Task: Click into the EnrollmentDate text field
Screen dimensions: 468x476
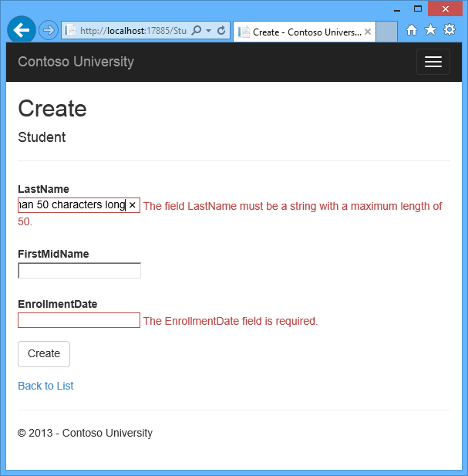Action: pos(79,320)
